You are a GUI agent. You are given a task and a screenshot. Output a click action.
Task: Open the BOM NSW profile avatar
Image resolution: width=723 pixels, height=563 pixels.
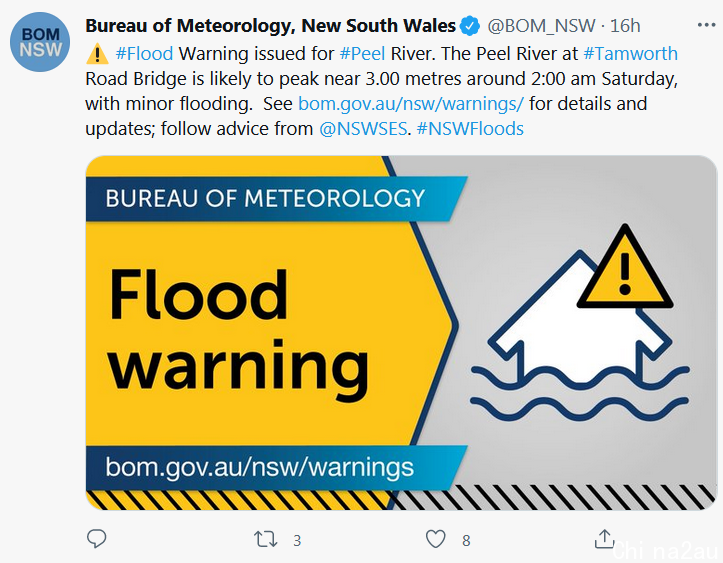40,42
